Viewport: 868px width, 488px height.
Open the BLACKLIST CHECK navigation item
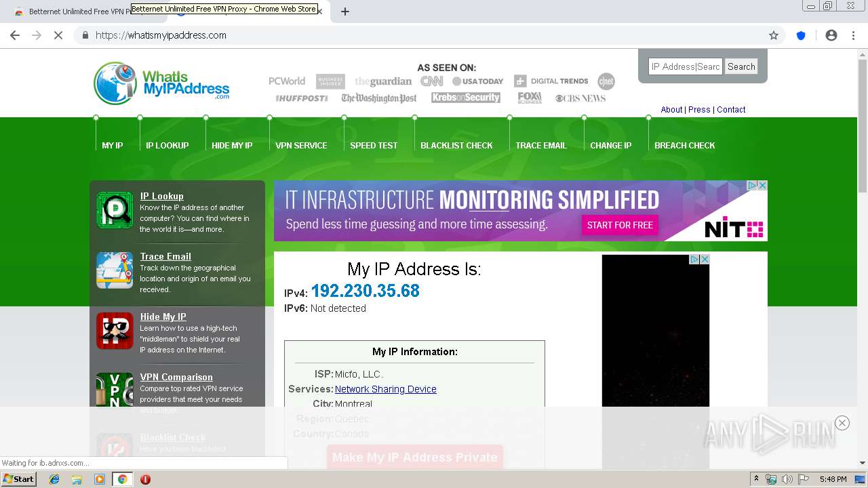pyautogui.click(x=456, y=146)
